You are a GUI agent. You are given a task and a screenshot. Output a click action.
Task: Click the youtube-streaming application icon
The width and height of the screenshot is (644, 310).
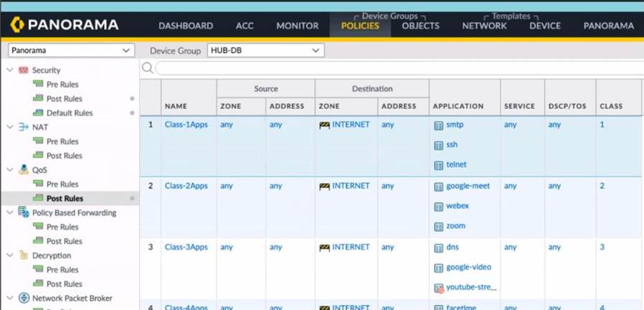pos(439,288)
